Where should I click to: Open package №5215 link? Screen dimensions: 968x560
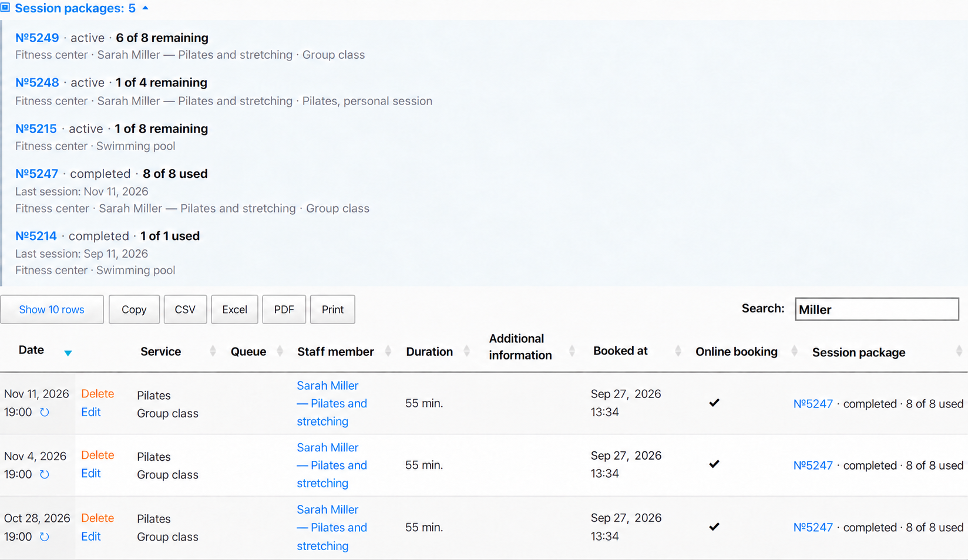[36, 129]
